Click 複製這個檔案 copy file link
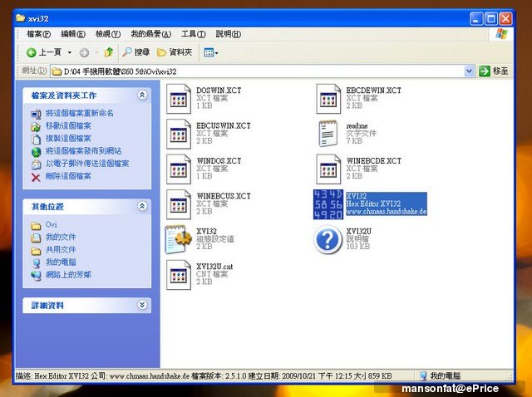This screenshot has height=397, width=532. pyautogui.click(x=68, y=139)
